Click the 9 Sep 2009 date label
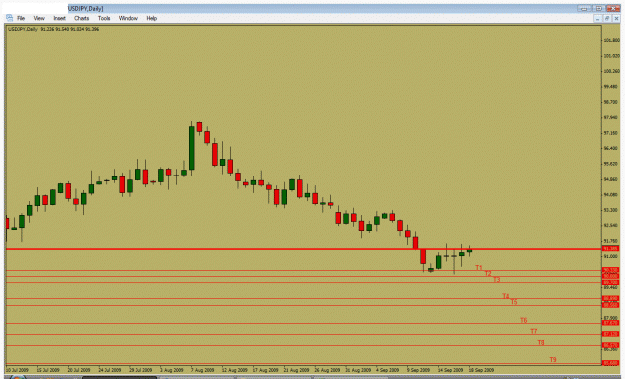The height and width of the screenshot is (379, 625). pyautogui.click(x=418, y=370)
